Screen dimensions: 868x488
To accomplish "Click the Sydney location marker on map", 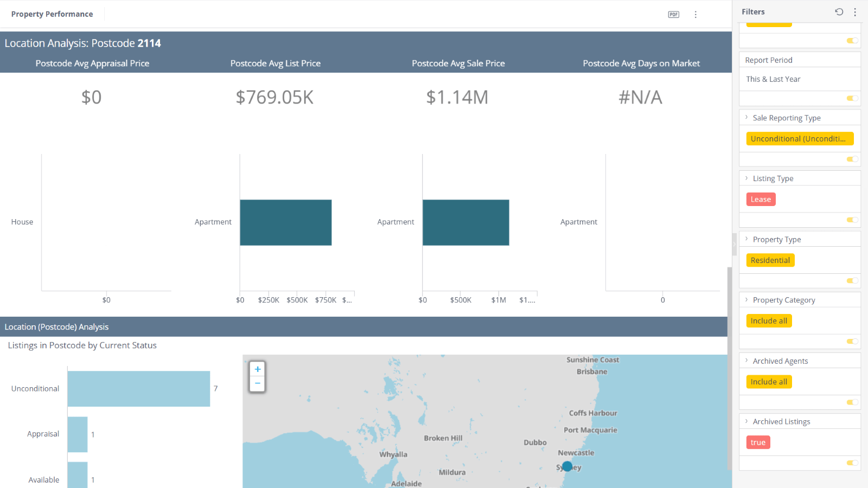I will pos(567,466).
